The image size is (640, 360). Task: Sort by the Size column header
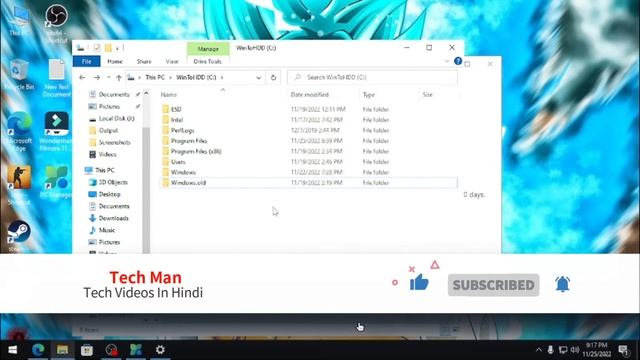click(x=427, y=95)
